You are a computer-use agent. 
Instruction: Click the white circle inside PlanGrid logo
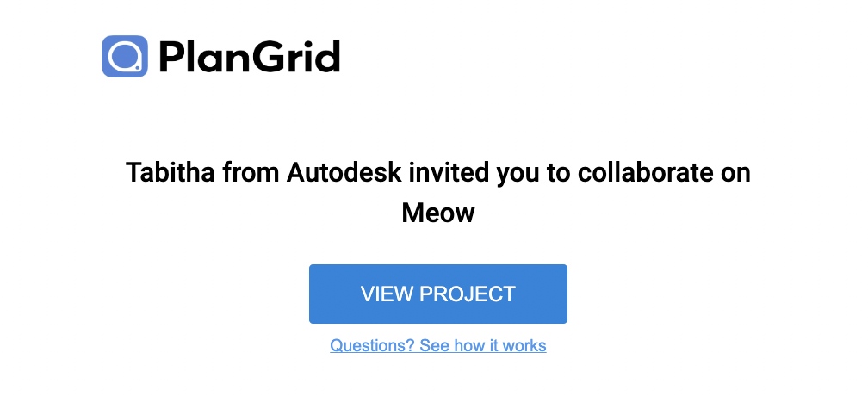pos(124,57)
